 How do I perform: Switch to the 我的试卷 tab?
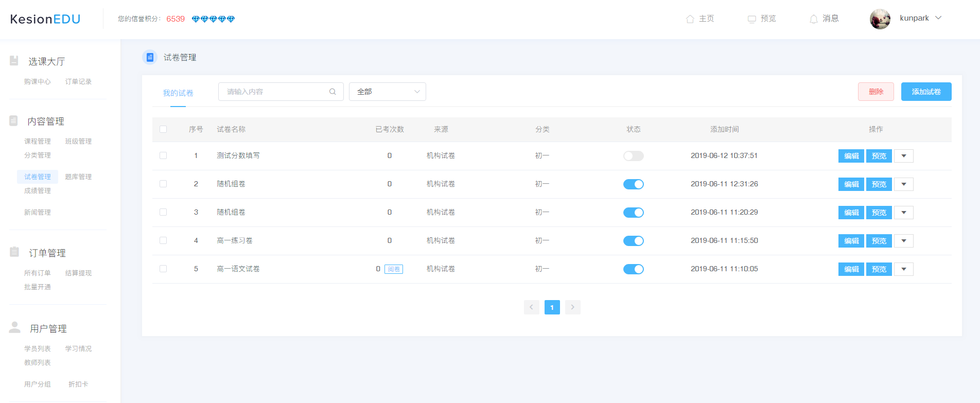(178, 93)
